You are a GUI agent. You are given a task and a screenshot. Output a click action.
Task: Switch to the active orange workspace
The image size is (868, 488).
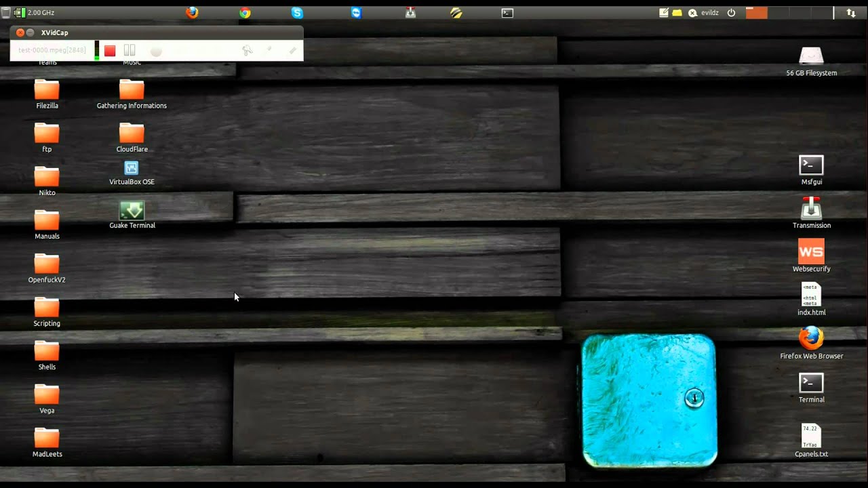757,12
